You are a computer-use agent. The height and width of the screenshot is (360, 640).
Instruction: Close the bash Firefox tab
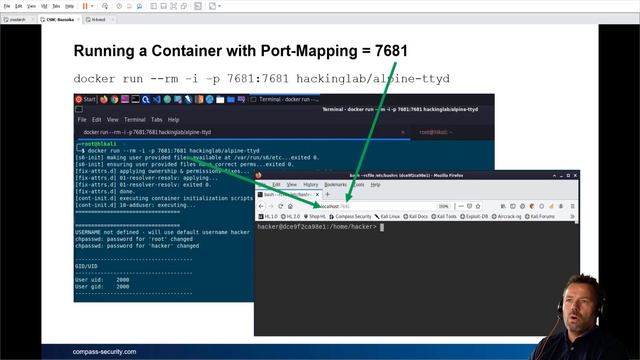coord(317,195)
